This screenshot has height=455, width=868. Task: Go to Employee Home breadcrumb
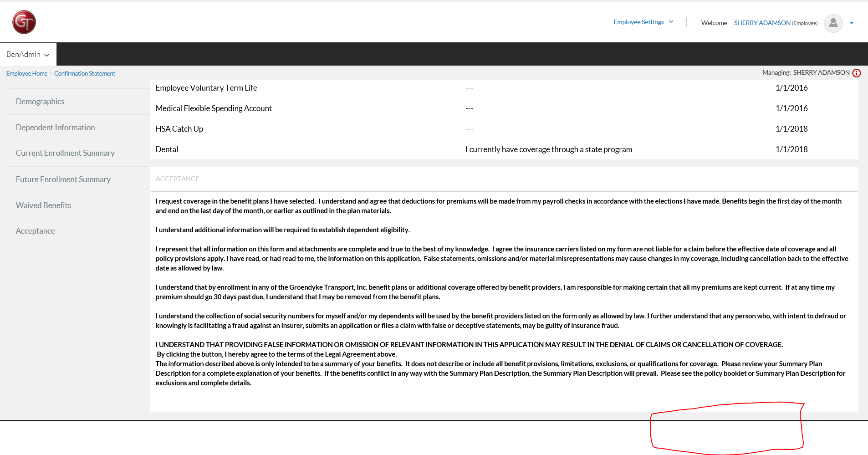[27, 73]
